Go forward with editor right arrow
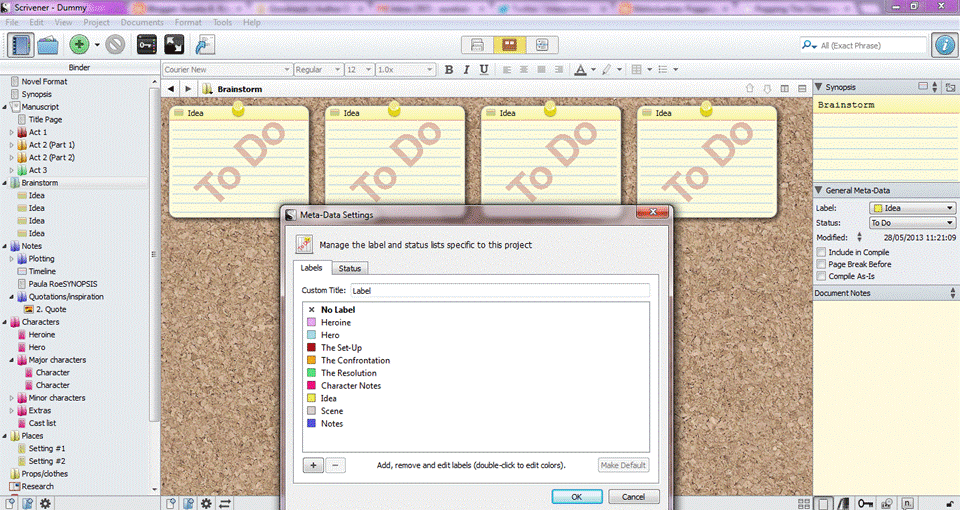960x510 pixels. click(188, 89)
